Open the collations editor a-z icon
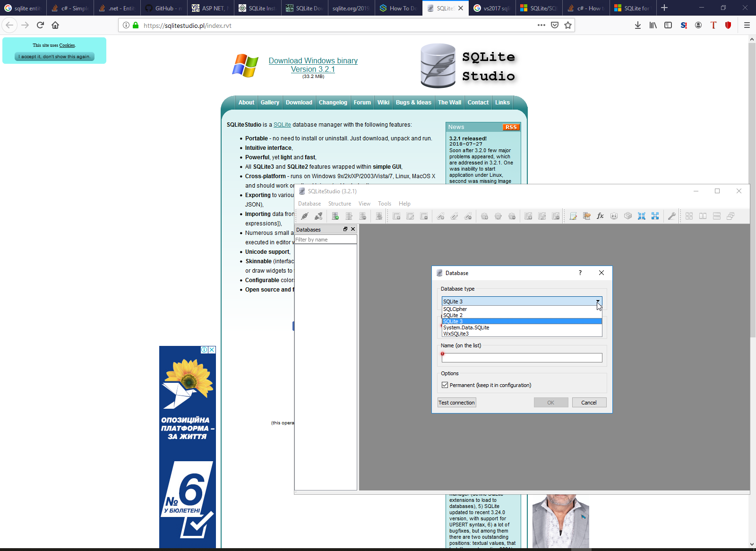This screenshot has height=551, width=756. pyautogui.click(x=614, y=216)
